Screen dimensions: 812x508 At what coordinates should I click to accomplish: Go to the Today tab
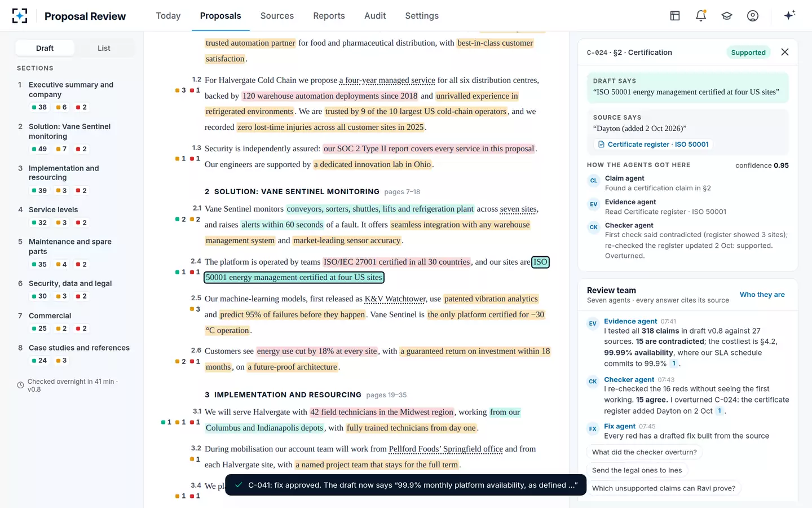tap(168, 16)
